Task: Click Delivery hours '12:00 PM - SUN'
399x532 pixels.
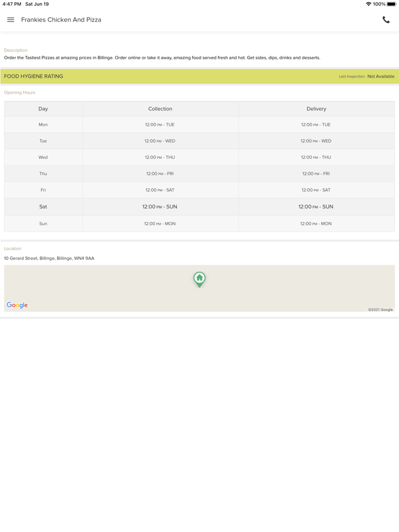Action: point(316,207)
